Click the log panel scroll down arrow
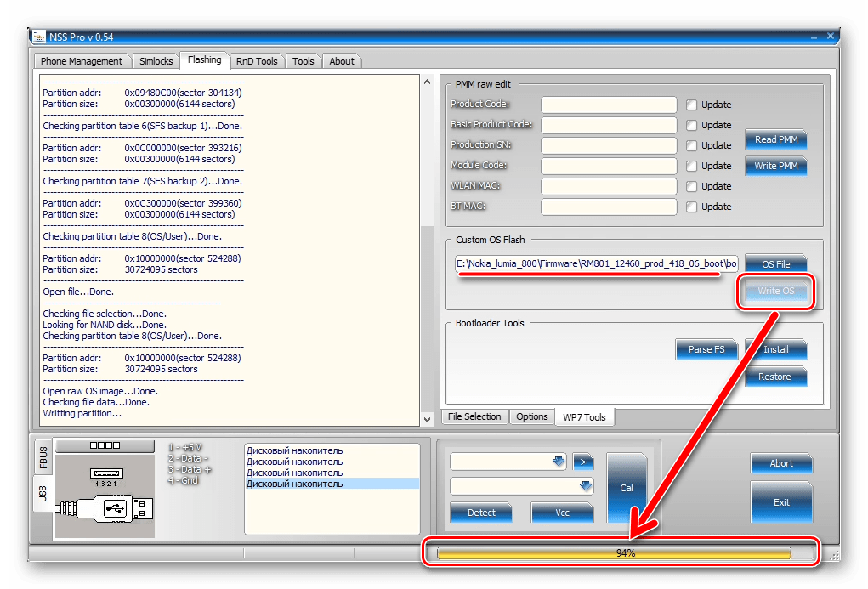 (x=427, y=419)
